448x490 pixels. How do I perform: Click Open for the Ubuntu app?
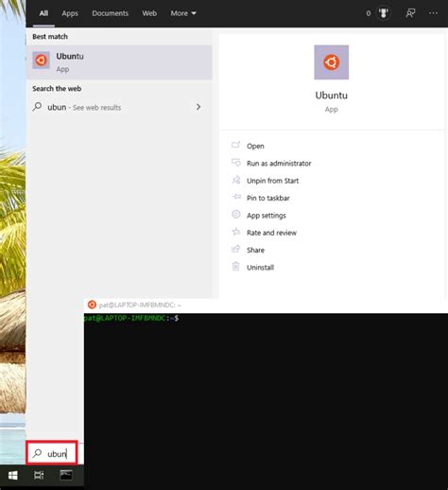pos(255,146)
